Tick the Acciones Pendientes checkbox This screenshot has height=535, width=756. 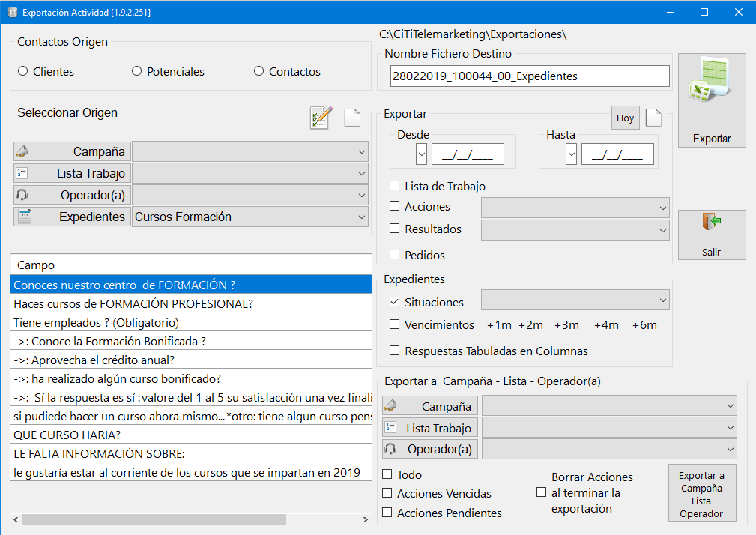[387, 513]
